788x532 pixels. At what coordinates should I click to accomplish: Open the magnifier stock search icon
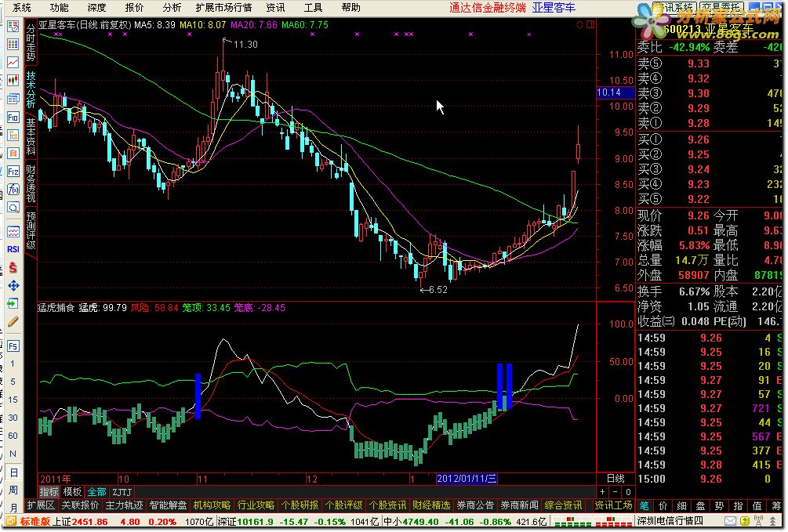[x=13, y=208]
